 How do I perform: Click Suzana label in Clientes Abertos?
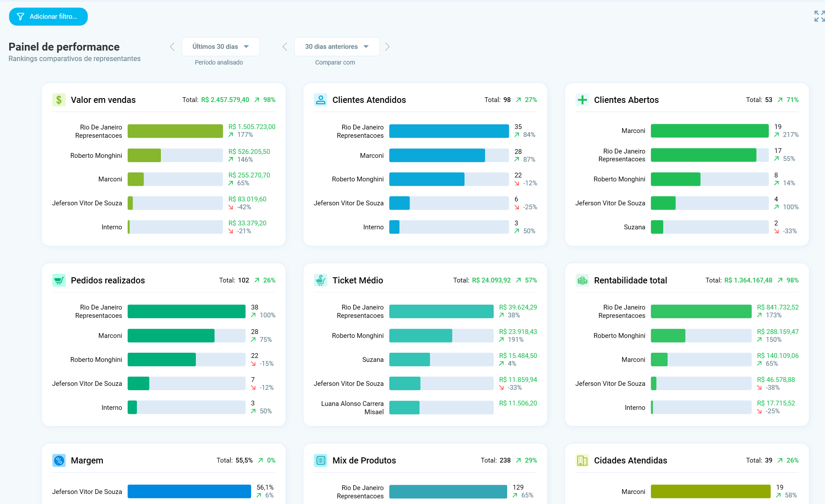pos(634,227)
